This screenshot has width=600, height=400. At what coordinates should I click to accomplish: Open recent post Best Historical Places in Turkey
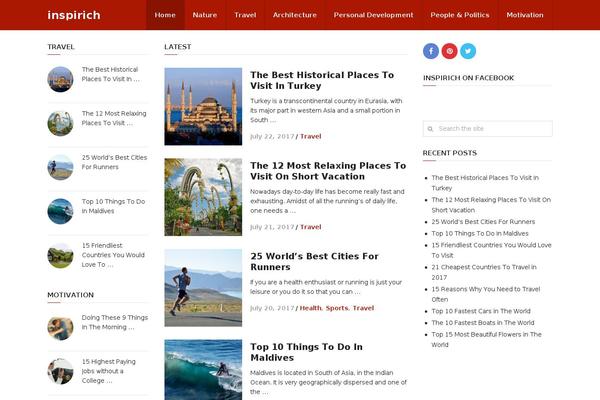(x=485, y=183)
